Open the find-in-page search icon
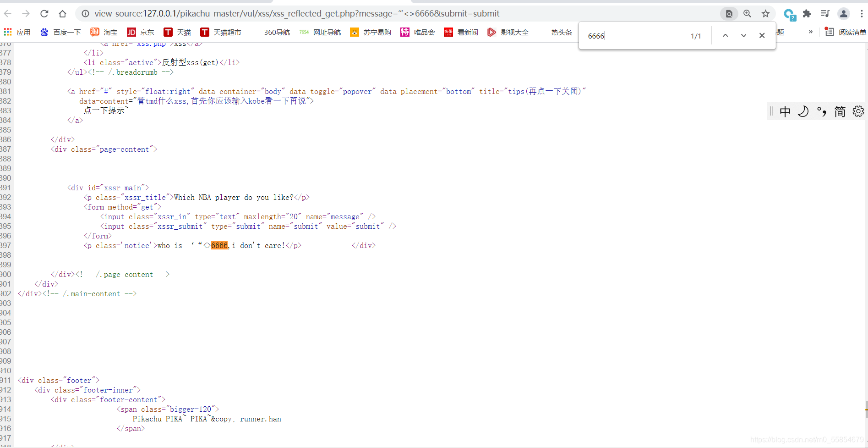This screenshot has height=448, width=868. pos(729,14)
